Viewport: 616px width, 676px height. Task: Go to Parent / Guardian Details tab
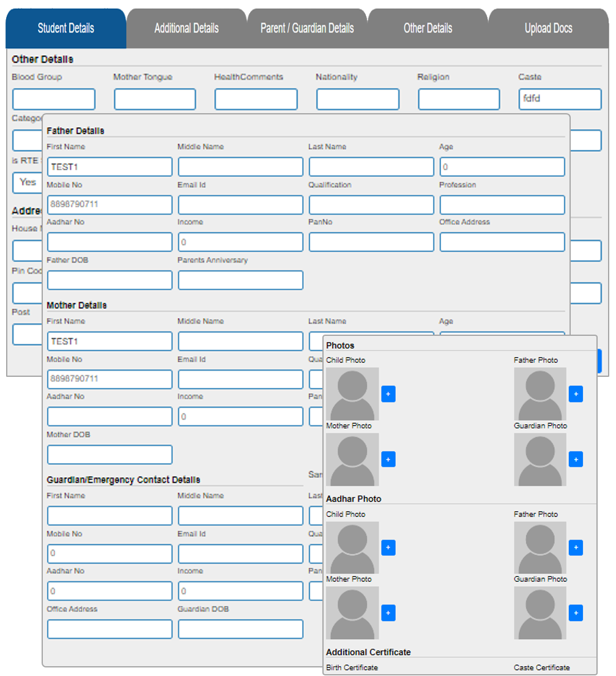[307, 29]
